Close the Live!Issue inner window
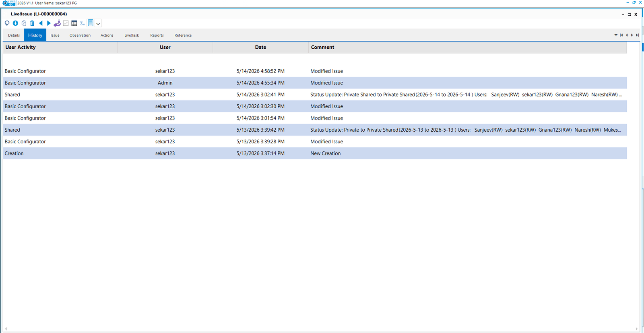Viewport: 644px width, 333px height. 636,14
